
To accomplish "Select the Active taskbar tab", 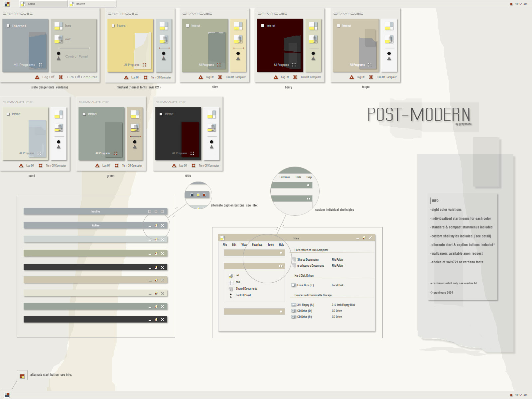I will 43,4.
